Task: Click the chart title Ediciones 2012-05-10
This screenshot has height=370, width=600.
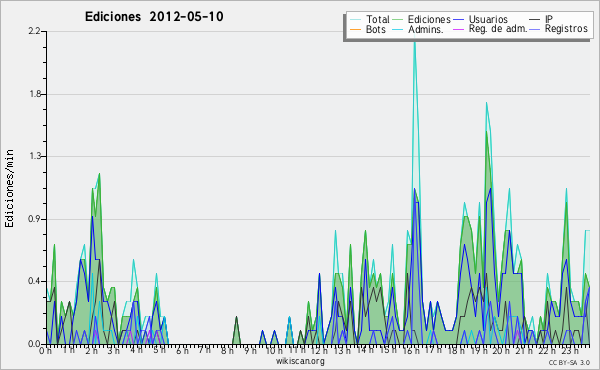Action: [154, 17]
